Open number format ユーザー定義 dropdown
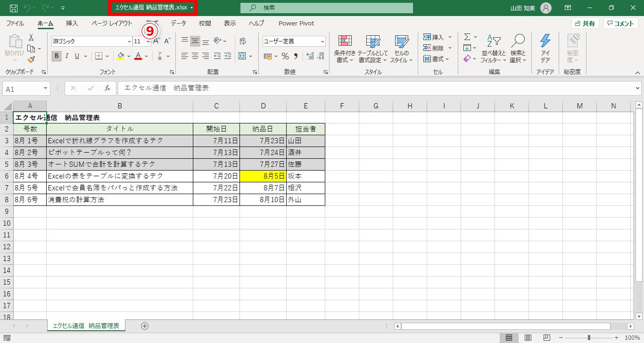The width and height of the screenshot is (644, 343). coord(322,41)
